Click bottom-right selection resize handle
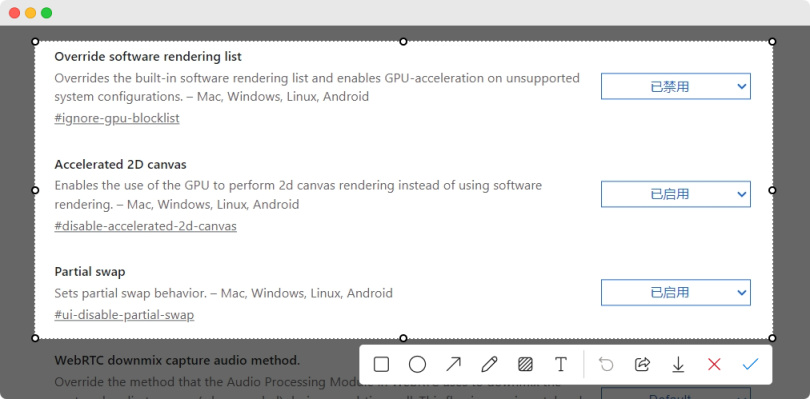Screen dimensions: 810x399 click(x=772, y=338)
